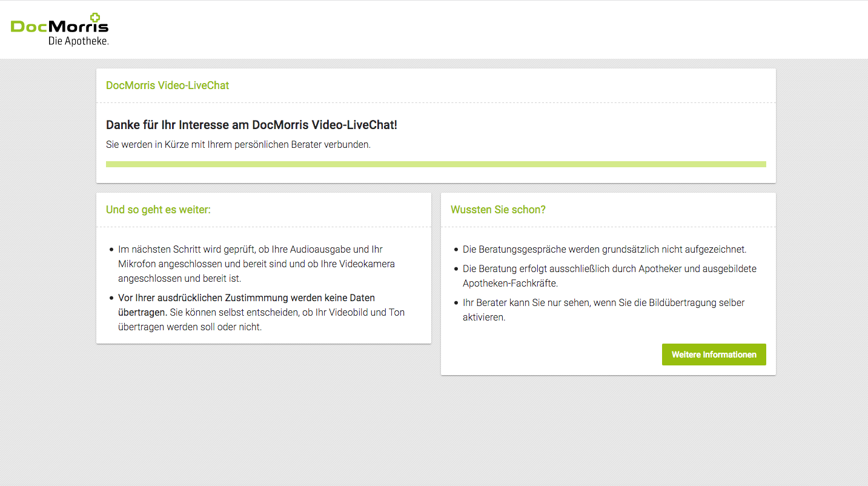
Task: Select the 'DocMorris Video-LiveChat' panel title
Action: click(167, 85)
